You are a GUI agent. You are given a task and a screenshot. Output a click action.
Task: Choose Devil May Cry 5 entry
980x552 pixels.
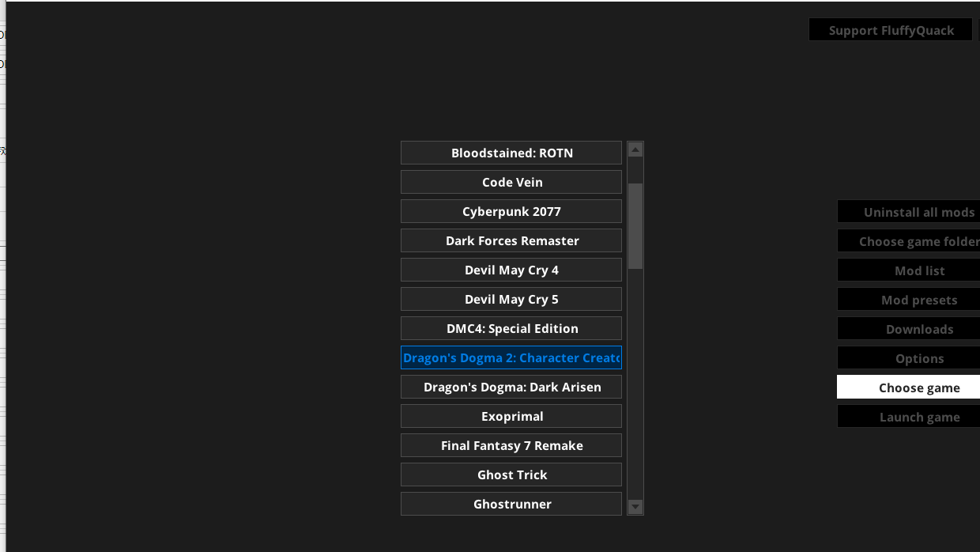click(511, 299)
